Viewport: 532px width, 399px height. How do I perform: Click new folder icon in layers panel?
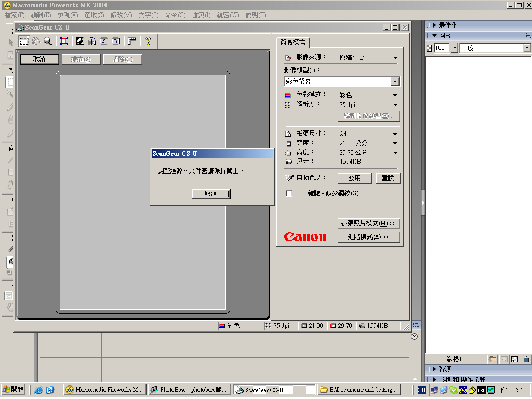pos(493,359)
